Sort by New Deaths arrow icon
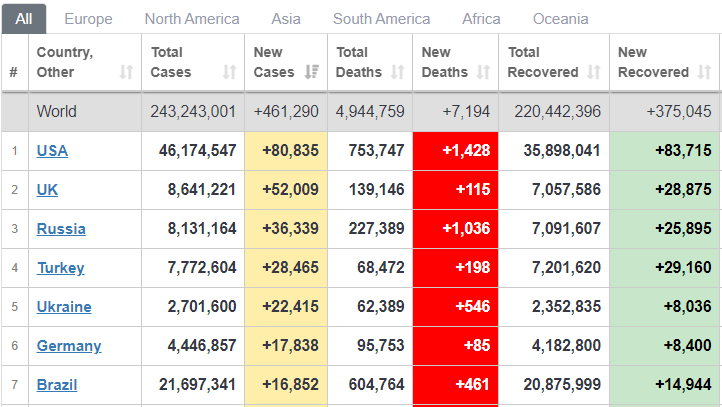Viewport: 722px width, 407px height. (x=483, y=72)
